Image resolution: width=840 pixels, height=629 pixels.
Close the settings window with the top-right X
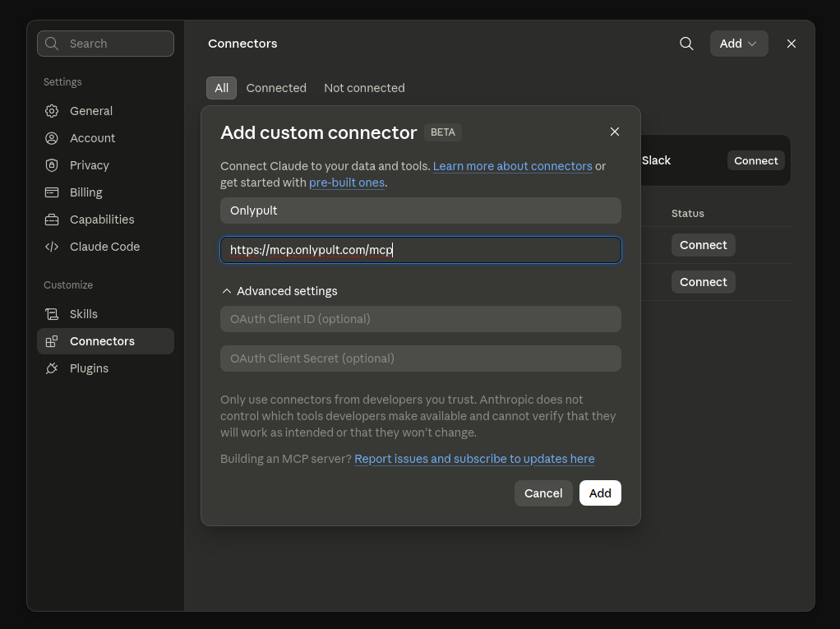(x=792, y=44)
